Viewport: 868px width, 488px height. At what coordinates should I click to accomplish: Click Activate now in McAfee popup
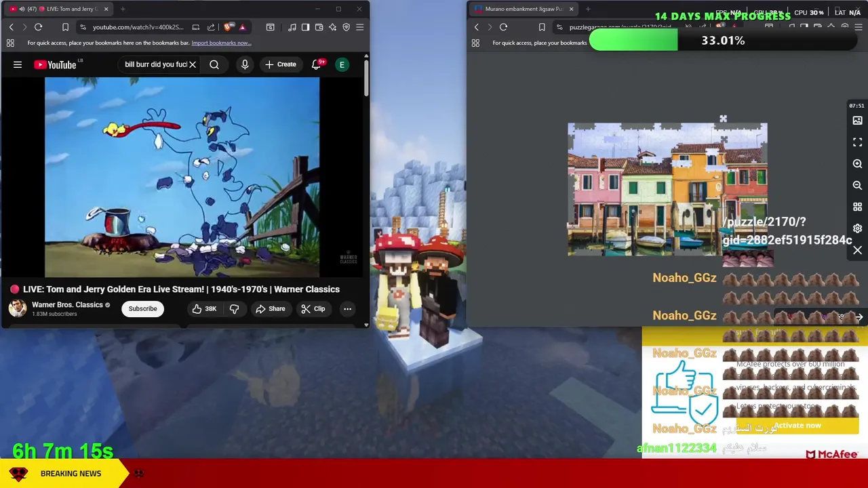pos(797,426)
